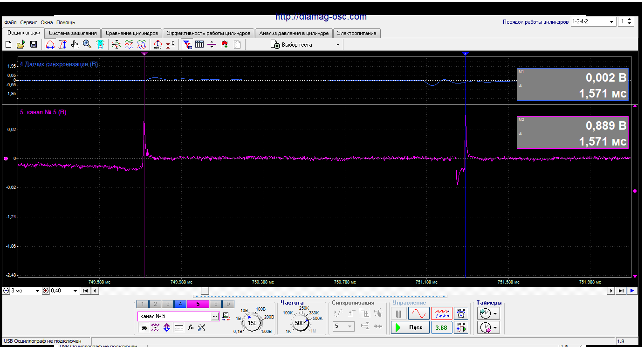Click the pause button in Управление
Viewport: 644px width, 347px height.
pyautogui.click(x=398, y=314)
